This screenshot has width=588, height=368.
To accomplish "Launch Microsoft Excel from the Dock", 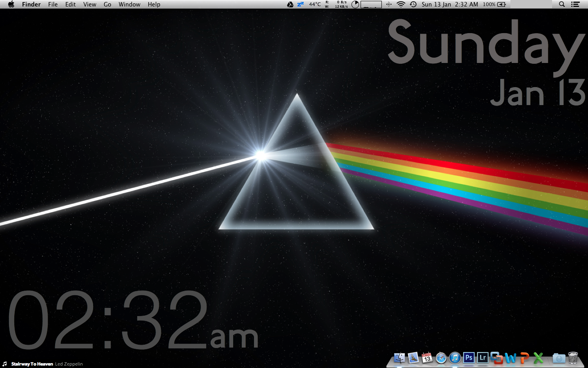I will coord(539,358).
